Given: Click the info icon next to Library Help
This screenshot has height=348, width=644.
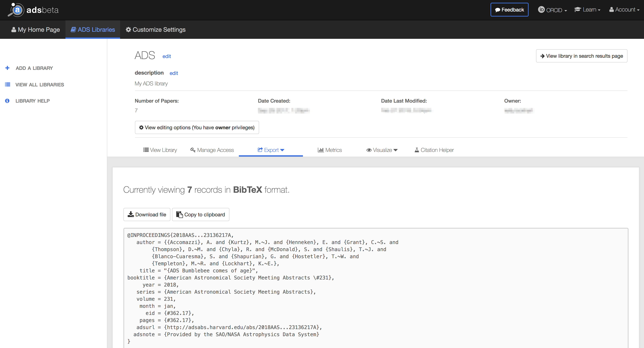Looking at the screenshot, I should [x=7, y=101].
